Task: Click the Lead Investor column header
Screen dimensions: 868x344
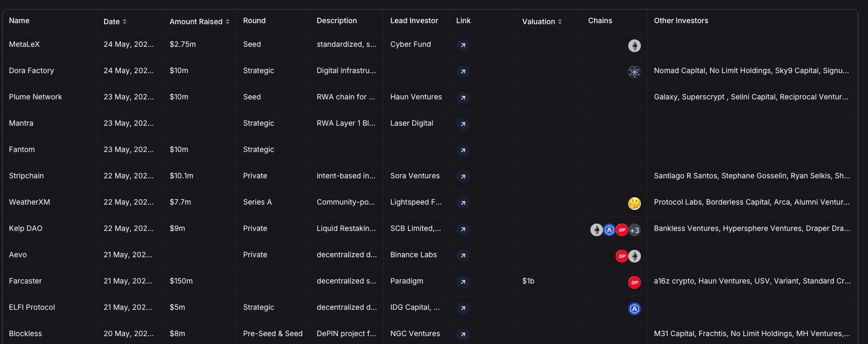Action: click(414, 21)
